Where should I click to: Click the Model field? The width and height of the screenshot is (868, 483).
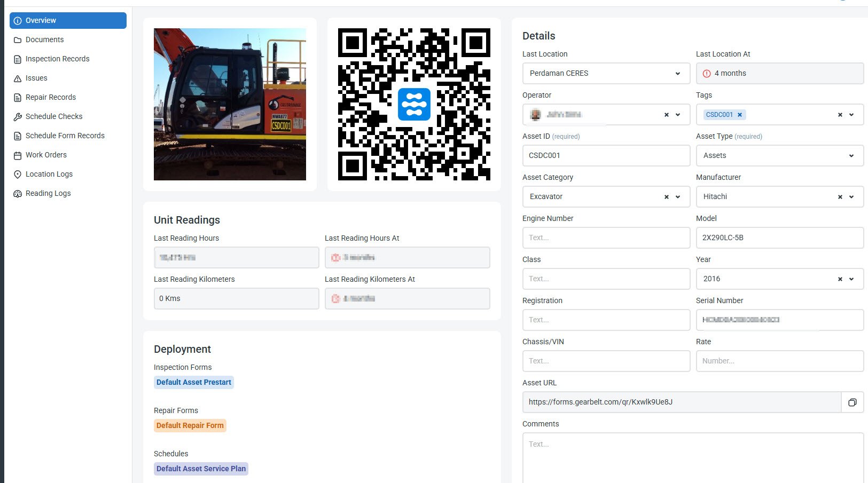click(x=780, y=238)
